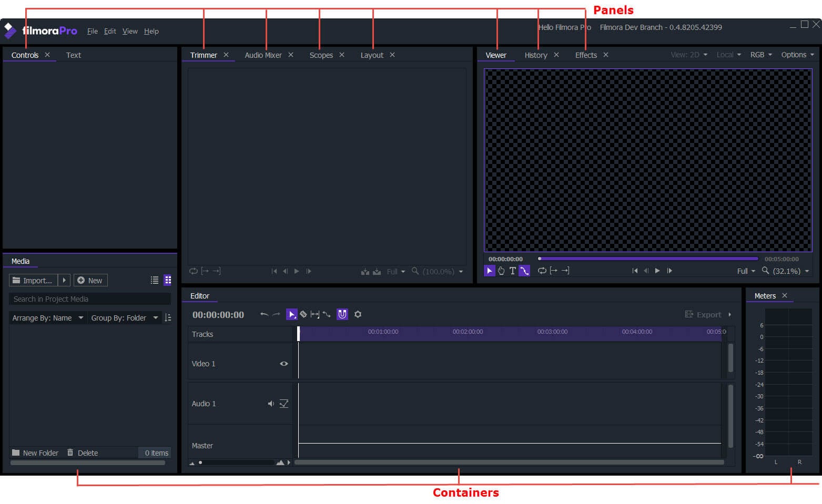Toggle Audio 1 track level envelope
This screenshot has height=504, width=822.
pos(284,404)
